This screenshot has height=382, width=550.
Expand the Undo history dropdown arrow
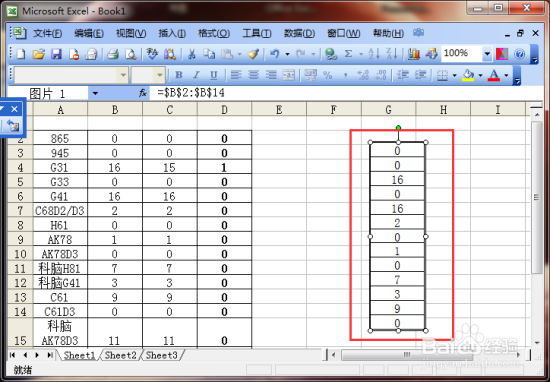click(287, 54)
